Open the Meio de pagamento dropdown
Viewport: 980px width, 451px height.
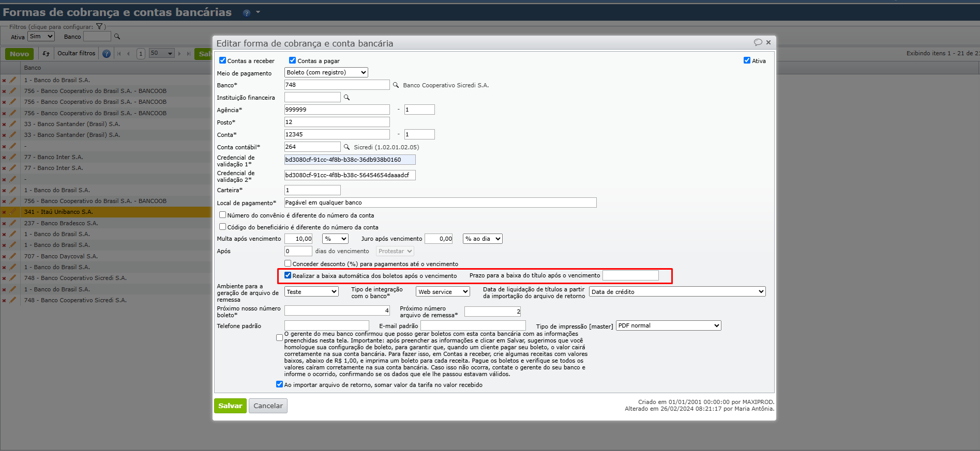326,73
